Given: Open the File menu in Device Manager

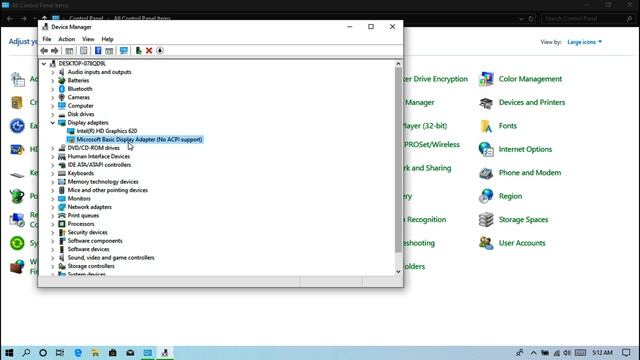Looking at the screenshot, I should (47, 39).
